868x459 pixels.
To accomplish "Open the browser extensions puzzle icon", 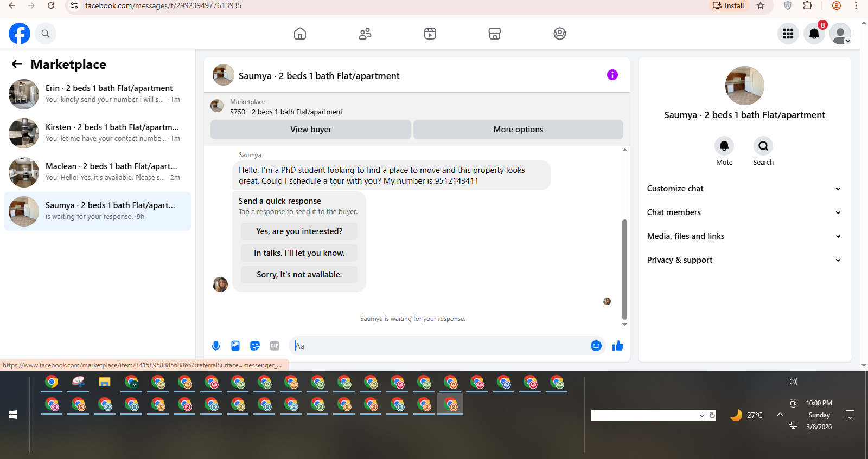I will [808, 5].
